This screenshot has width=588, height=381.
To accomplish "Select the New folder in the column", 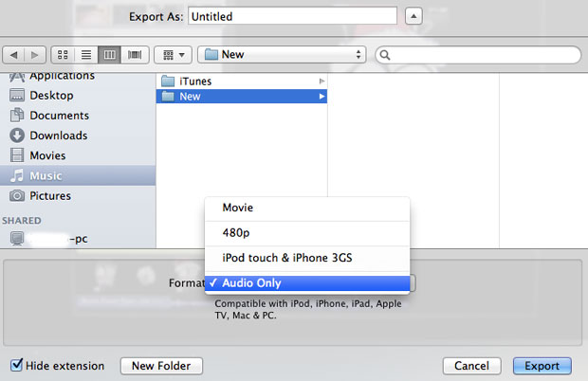I will (x=242, y=97).
